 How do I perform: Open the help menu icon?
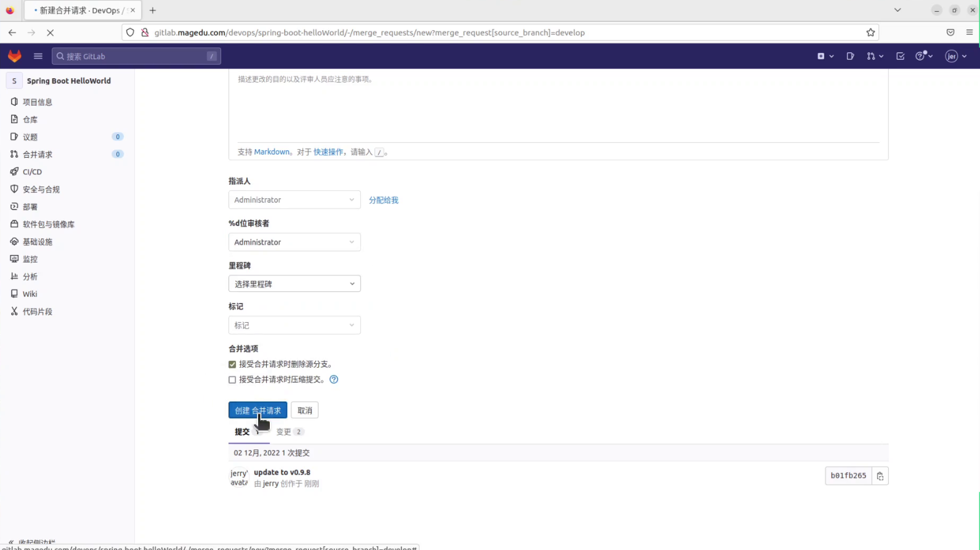(x=924, y=56)
